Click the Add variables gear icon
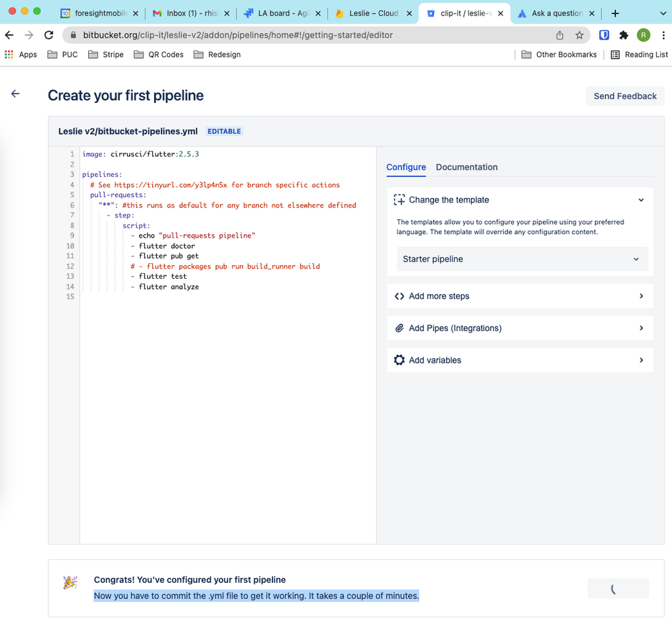672x632 pixels. point(399,360)
